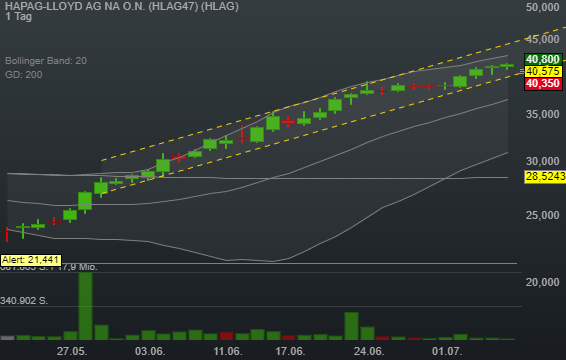This screenshot has width=566, height=360.
Task: Click the green 40,800 price tag
Action: pyautogui.click(x=543, y=59)
